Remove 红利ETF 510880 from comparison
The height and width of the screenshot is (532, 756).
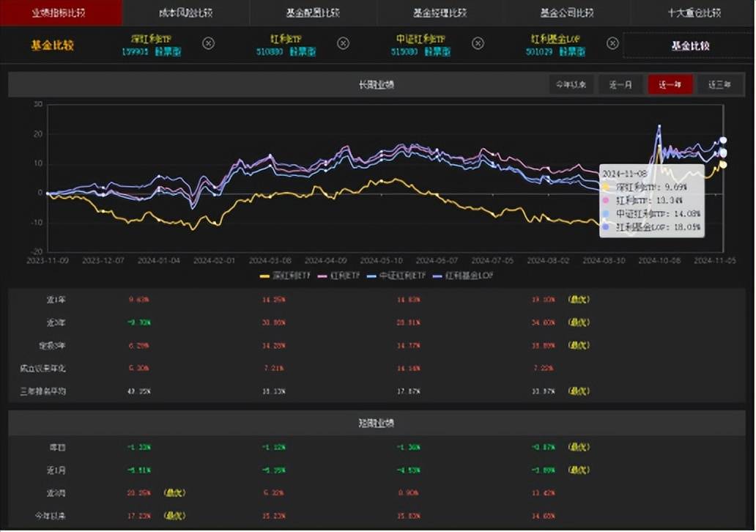tap(343, 43)
